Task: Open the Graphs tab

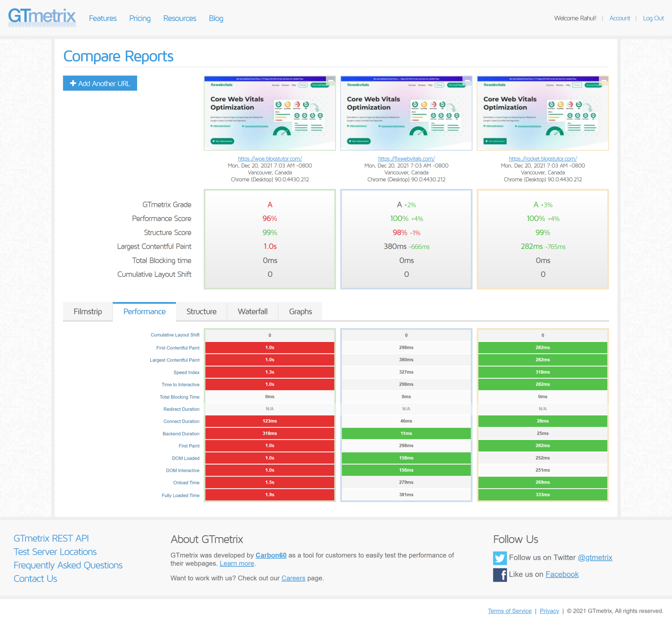Action: tap(300, 311)
